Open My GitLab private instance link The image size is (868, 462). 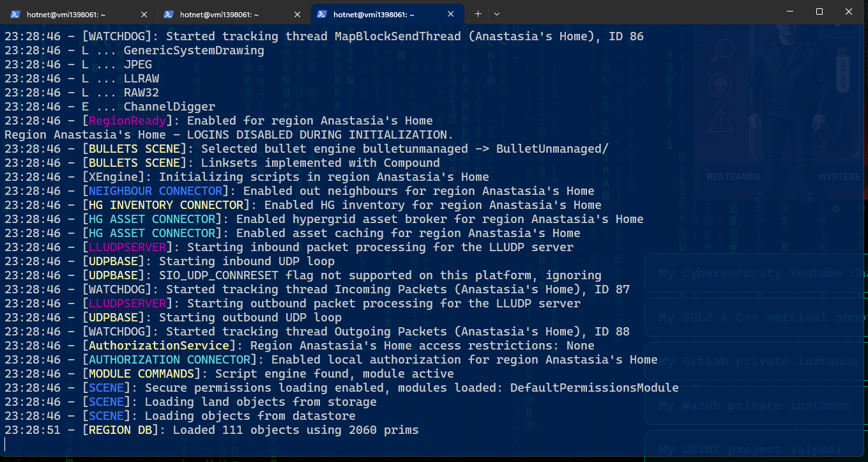[756, 362]
